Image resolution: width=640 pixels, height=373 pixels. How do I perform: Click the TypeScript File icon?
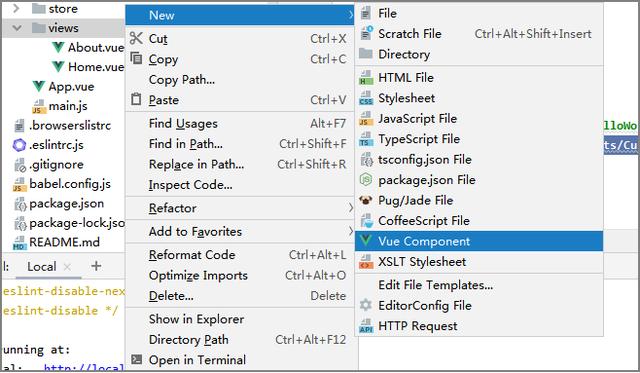tap(366, 139)
